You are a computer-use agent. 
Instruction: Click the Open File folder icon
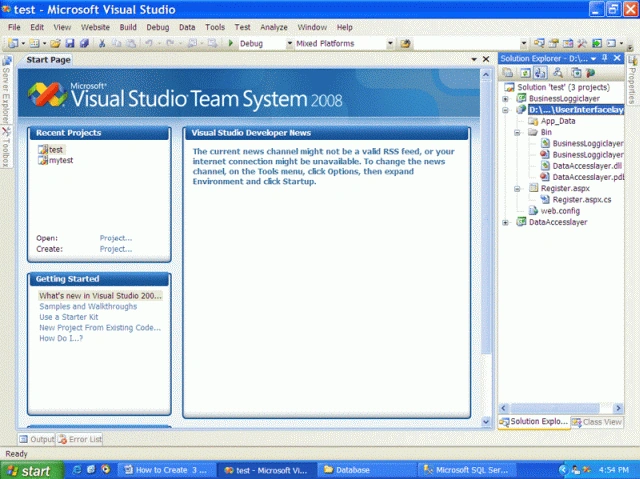[56, 43]
